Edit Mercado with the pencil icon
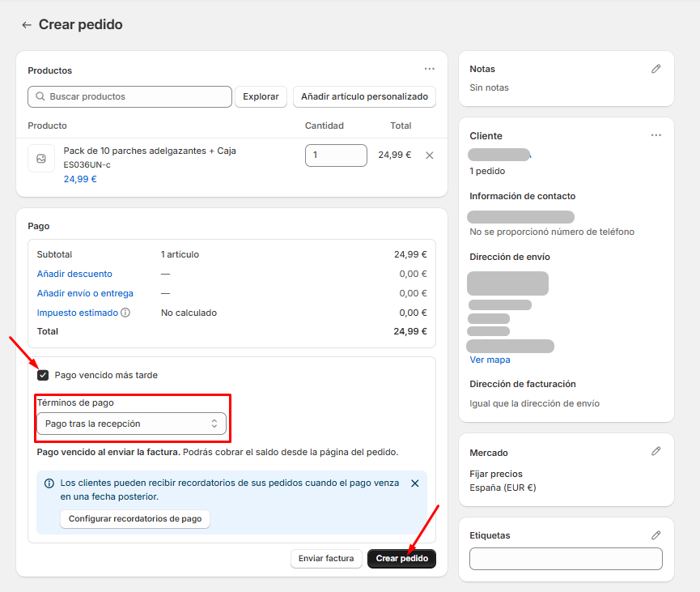700x592 pixels. coord(655,451)
